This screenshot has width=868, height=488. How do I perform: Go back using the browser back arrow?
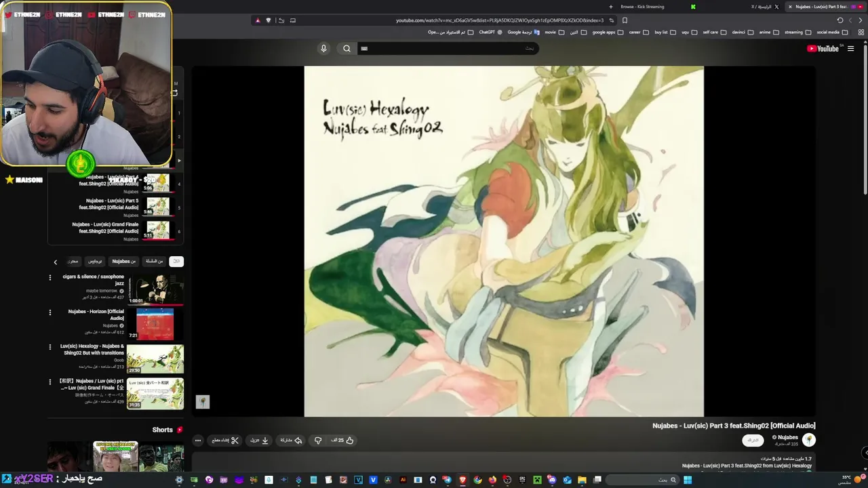861,20
